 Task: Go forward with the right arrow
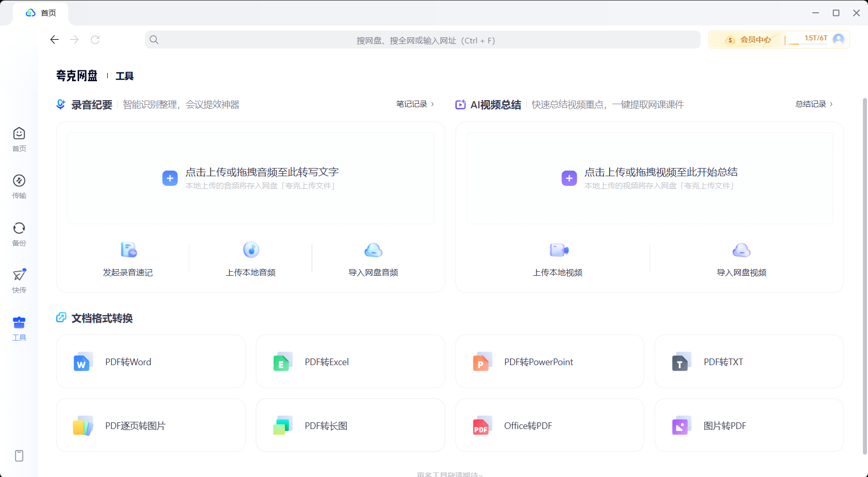pos(75,40)
